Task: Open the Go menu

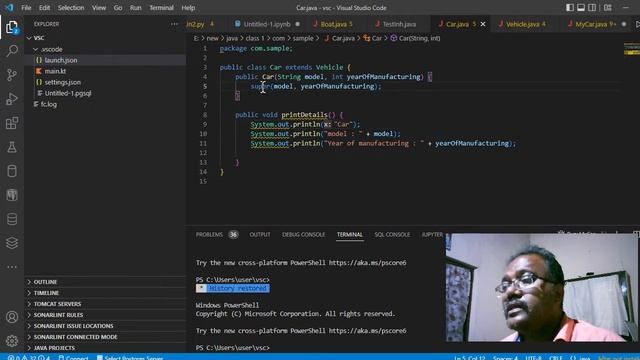Action: click(118, 8)
